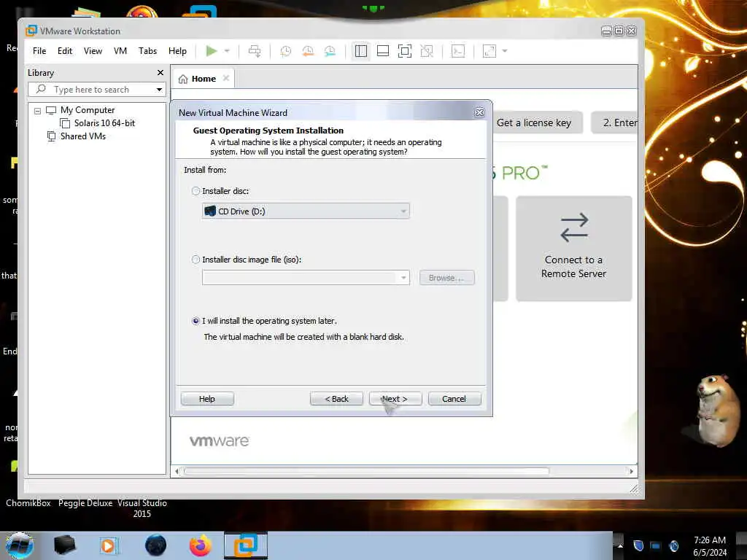The width and height of the screenshot is (747, 560).
Task: Click the Send Ctrl+Alt+Del toolbar icon
Action: point(255,51)
